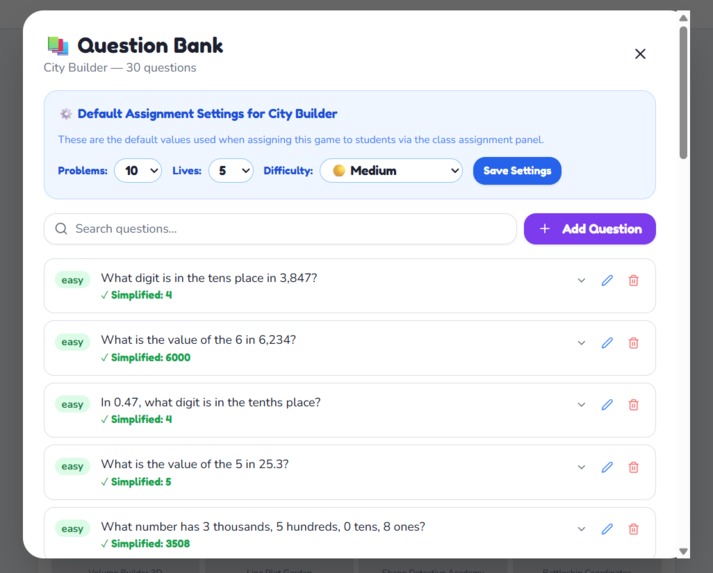Click the 'City Builder — 30 questions' subtitle
The image size is (713, 573).
pos(120,68)
